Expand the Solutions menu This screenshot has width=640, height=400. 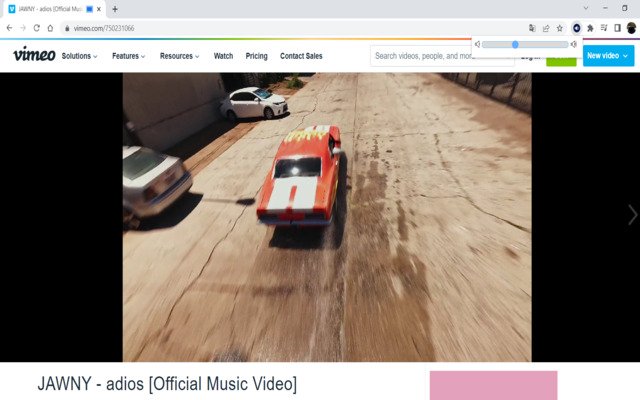coord(80,56)
